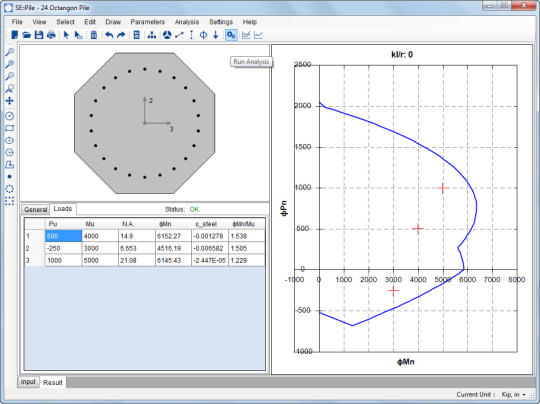Viewport: 540px width, 404px height.
Task: Switch to the General tab
Action: point(35,209)
